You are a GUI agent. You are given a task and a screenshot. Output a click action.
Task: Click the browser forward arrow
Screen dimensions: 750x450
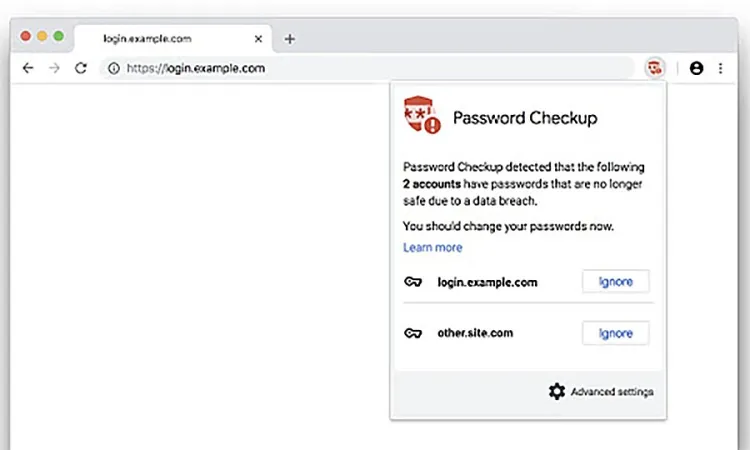[x=54, y=68]
